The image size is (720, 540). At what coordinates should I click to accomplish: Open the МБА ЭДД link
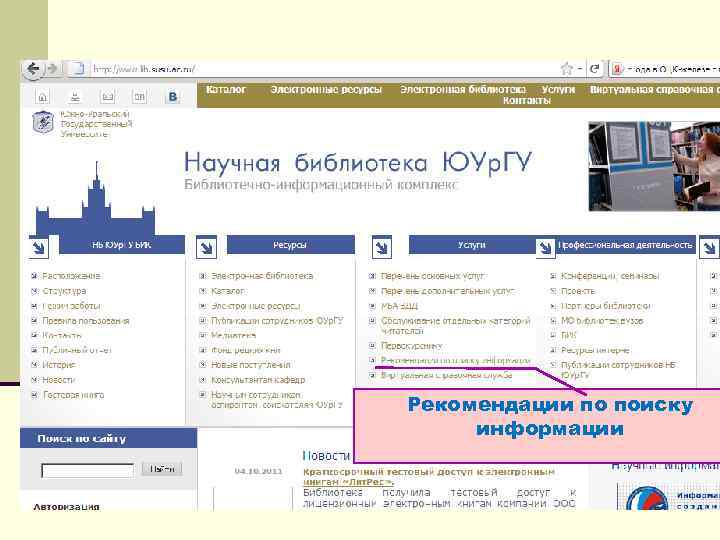tap(399, 306)
